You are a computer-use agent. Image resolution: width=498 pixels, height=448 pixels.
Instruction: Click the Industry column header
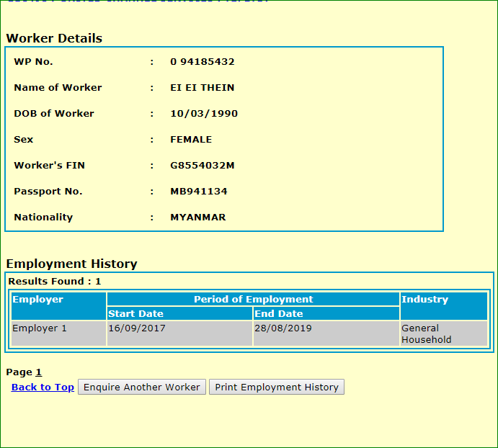coord(425,300)
